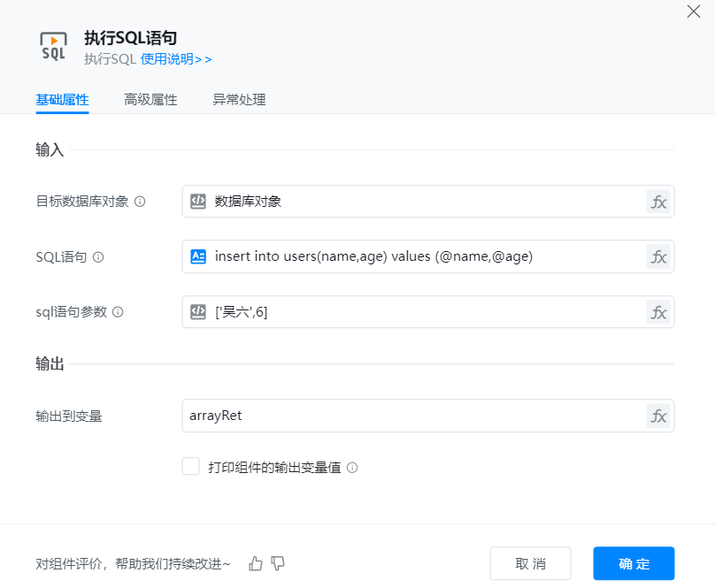Image resolution: width=715 pixels, height=588 pixels.
Task: Click fx icon for 目标数据库对象 field
Action: tap(658, 202)
